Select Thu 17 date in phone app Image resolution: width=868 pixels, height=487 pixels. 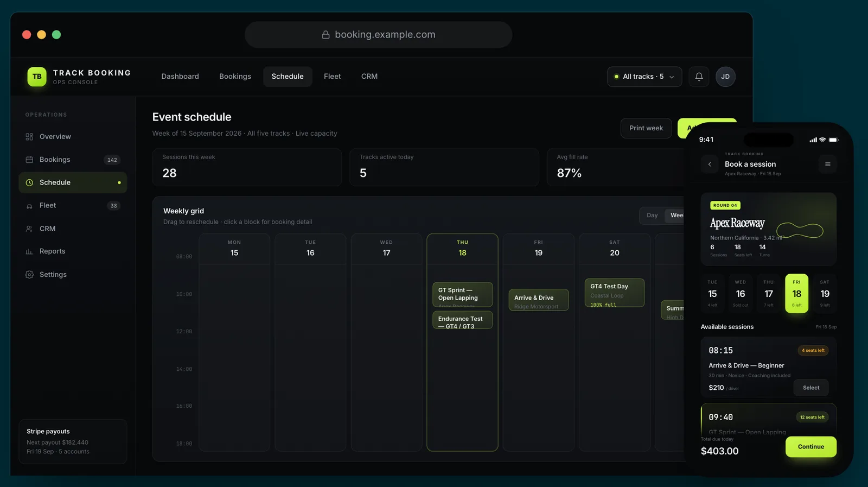(x=769, y=294)
